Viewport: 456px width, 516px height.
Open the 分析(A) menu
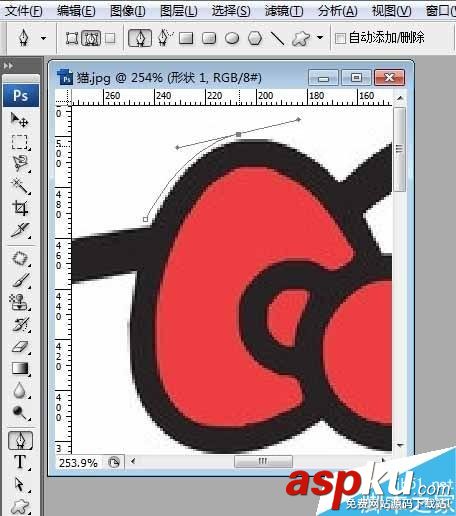338,11
